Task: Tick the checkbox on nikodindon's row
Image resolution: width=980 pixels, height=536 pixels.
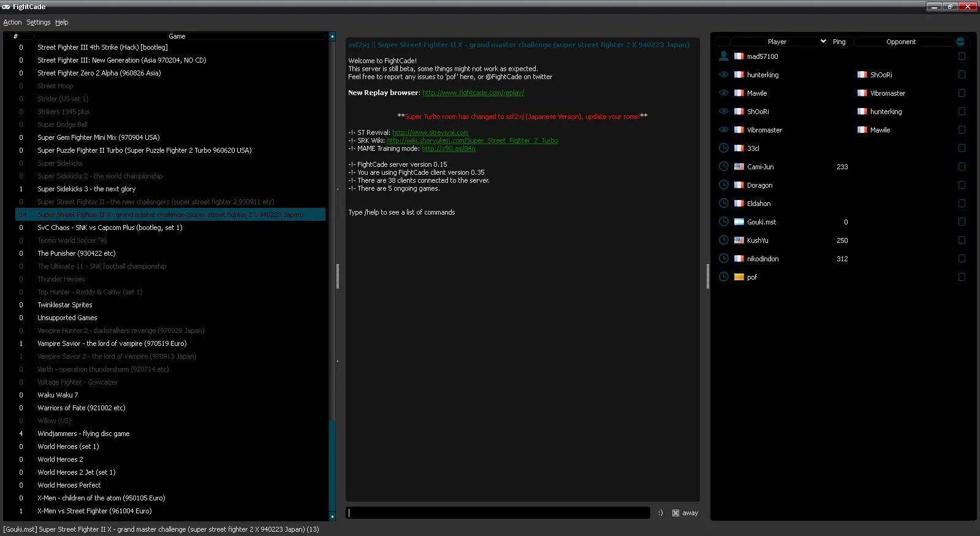Action: [962, 258]
